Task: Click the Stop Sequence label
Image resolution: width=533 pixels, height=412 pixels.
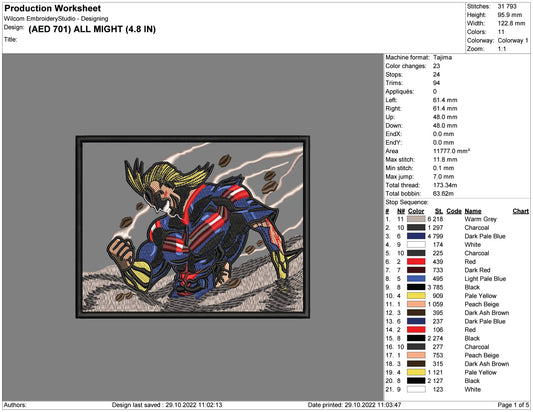Action: coord(407,202)
